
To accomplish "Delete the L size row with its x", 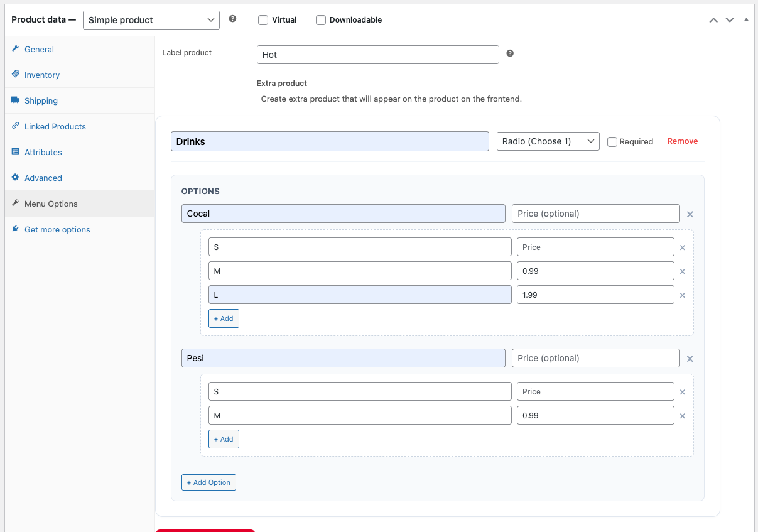I will click(x=682, y=295).
